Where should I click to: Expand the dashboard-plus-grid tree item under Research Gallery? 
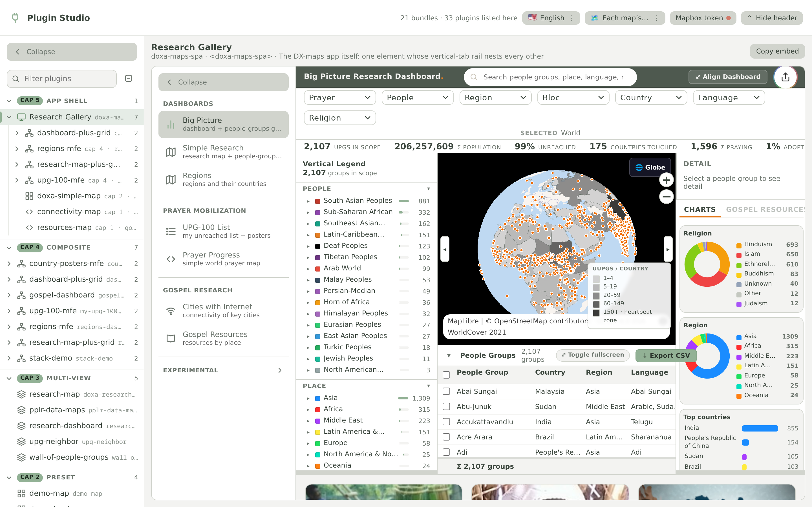[17, 133]
